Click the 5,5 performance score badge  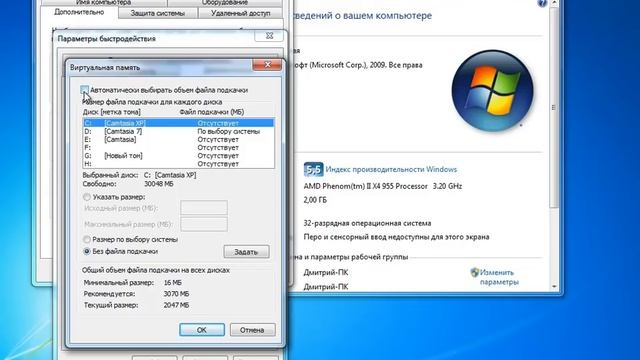(x=313, y=169)
